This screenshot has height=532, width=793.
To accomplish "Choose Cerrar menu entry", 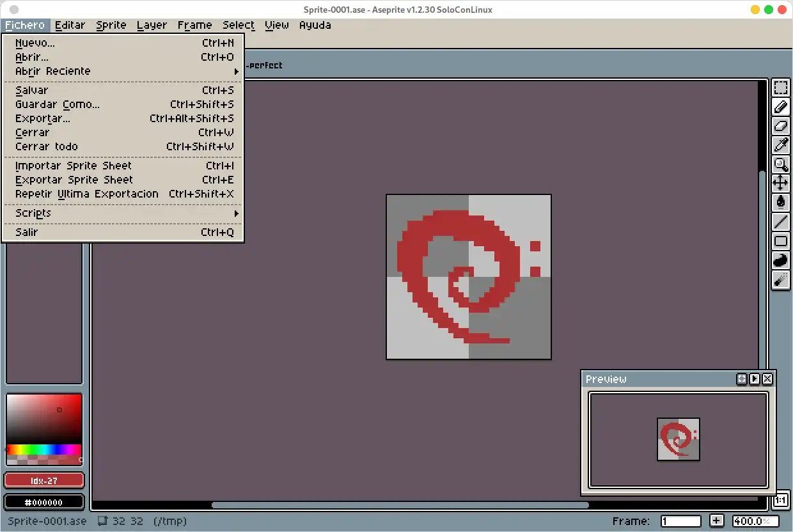I will pyautogui.click(x=122, y=132).
